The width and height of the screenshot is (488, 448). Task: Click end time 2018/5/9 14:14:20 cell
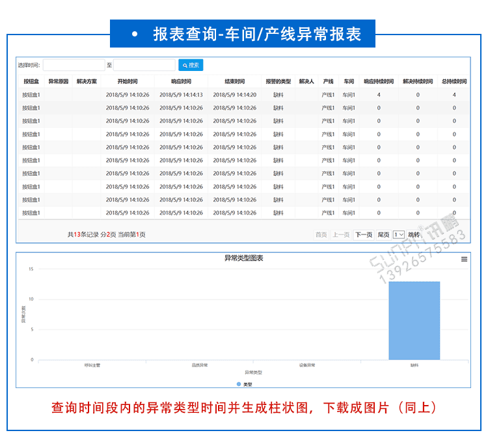tap(235, 94)
